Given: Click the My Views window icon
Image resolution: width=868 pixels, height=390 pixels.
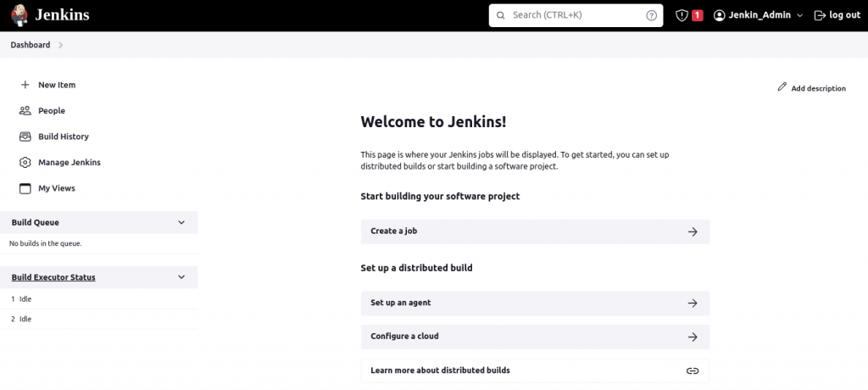Looking at the screenshot, I should pyautogui.click(x=25, y=188).
